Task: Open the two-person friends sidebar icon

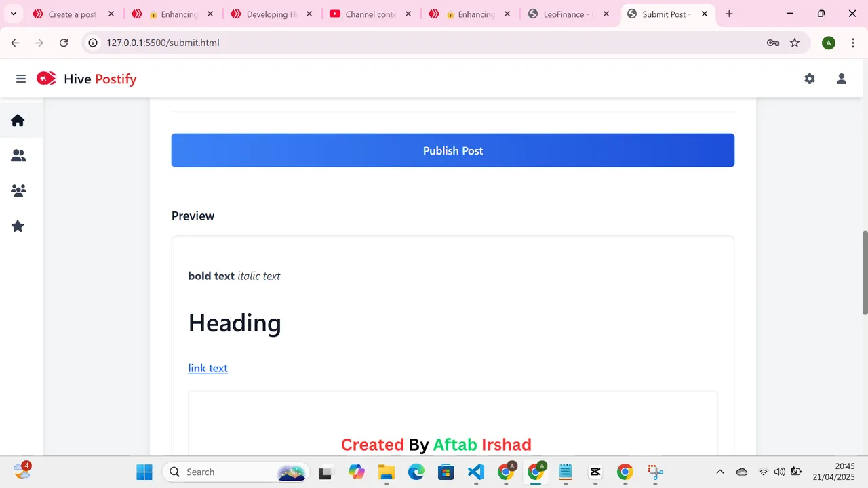Action: pos(18,156)
